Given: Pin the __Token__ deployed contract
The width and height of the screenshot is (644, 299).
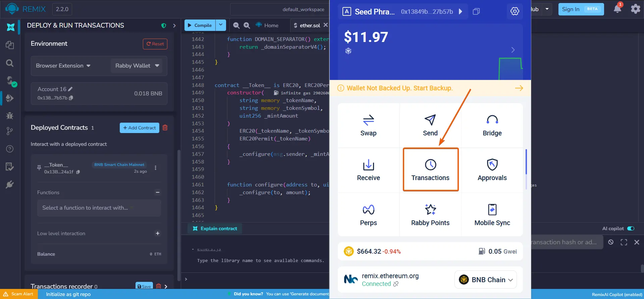Looking at the screenshot, I should [x=39, y=167].
